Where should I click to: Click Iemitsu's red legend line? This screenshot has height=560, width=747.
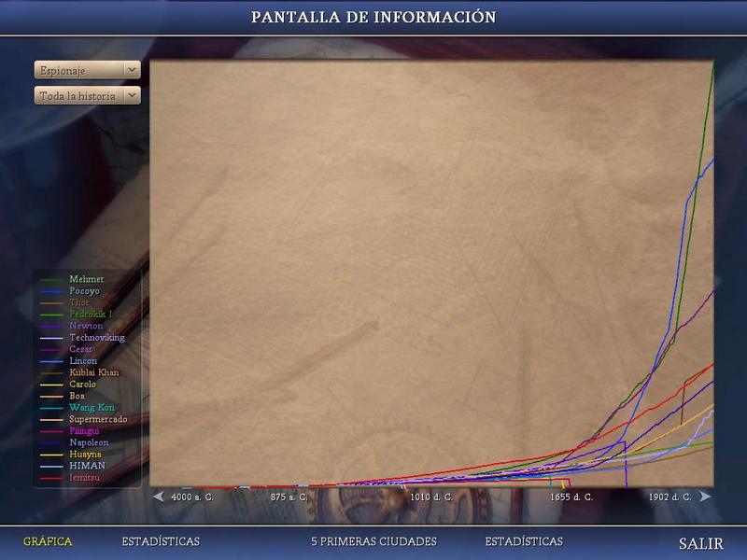(x=51, y=478)
